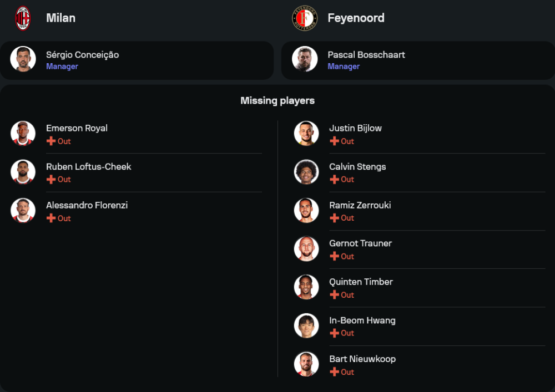
Task: Click the Missing players heading
Action: 277,100
